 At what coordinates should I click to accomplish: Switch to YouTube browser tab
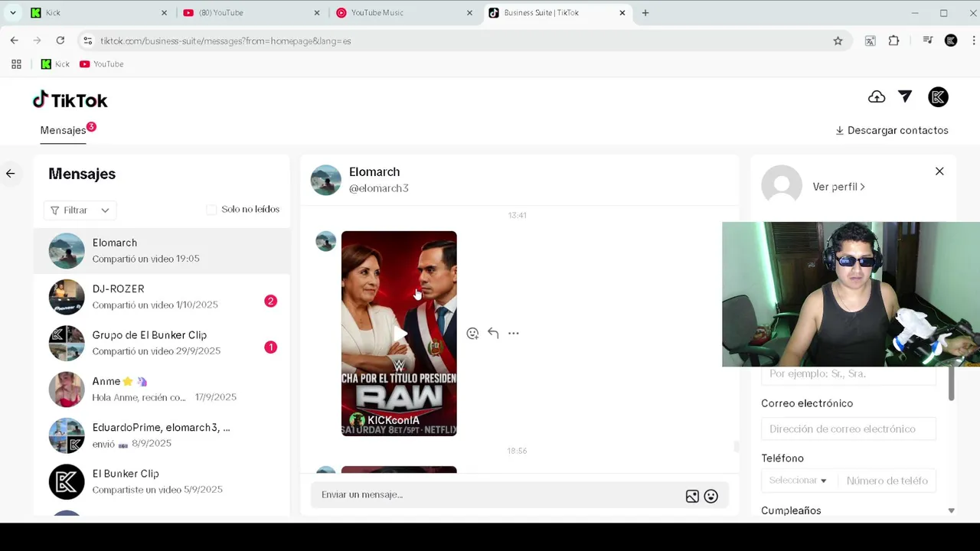(250, 13)
